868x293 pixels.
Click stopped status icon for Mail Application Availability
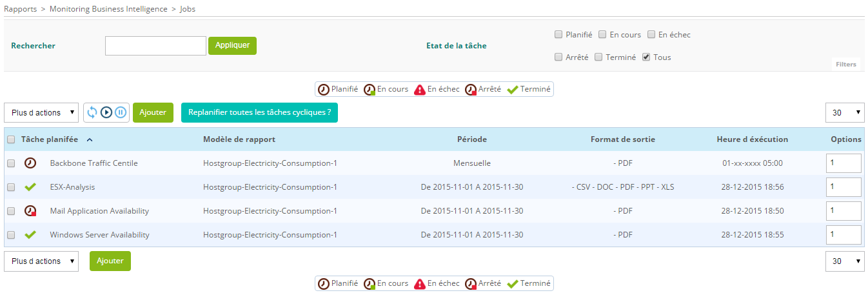pos(30,211)
